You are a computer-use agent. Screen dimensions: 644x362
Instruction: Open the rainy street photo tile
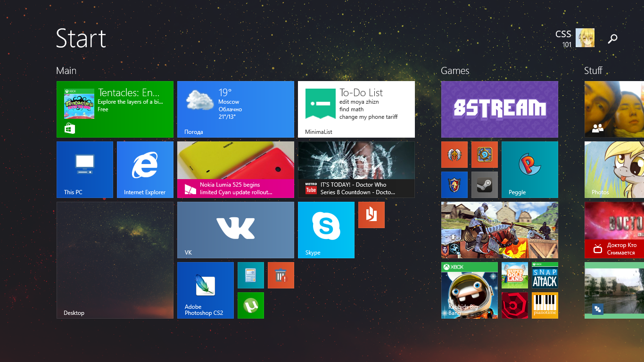click(614, 290)
